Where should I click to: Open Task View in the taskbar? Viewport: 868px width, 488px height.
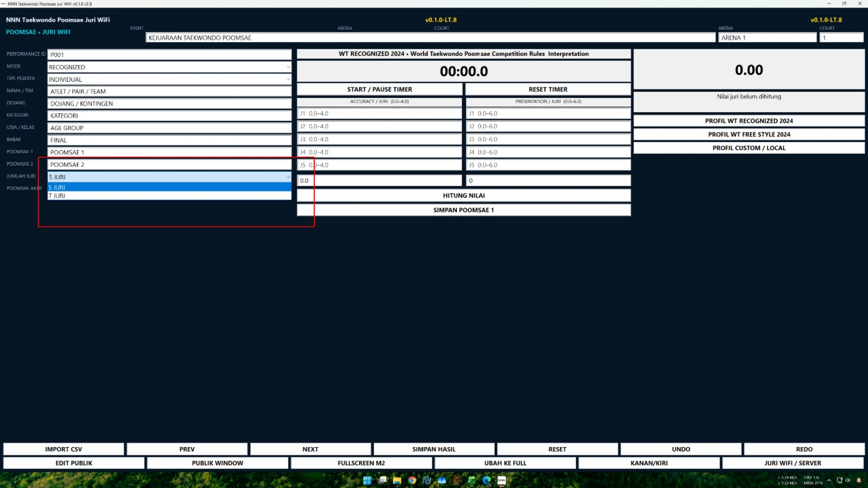coord(382,480)
